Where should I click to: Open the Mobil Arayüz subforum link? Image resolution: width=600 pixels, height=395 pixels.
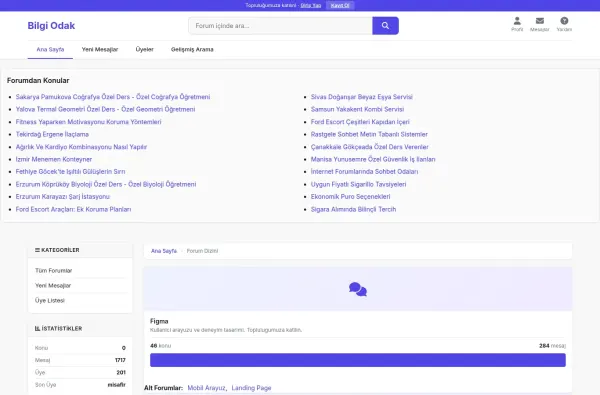pos(206,388)
